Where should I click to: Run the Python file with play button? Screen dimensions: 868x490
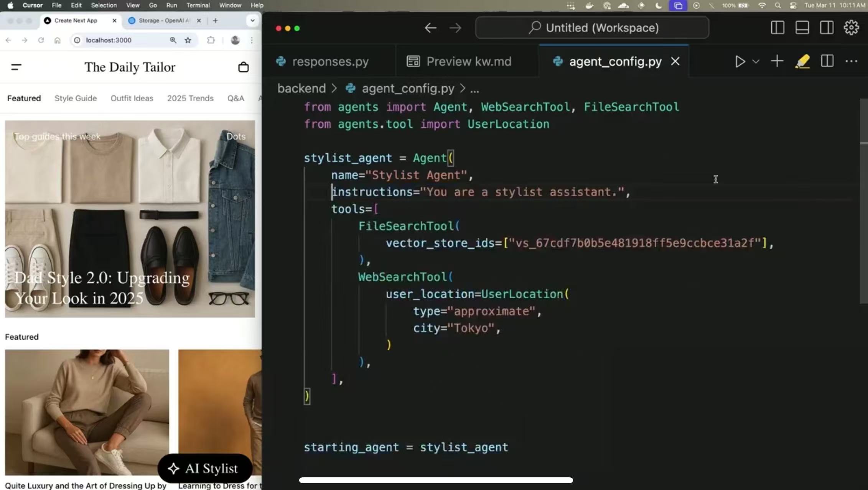click(x=740, y=61)
